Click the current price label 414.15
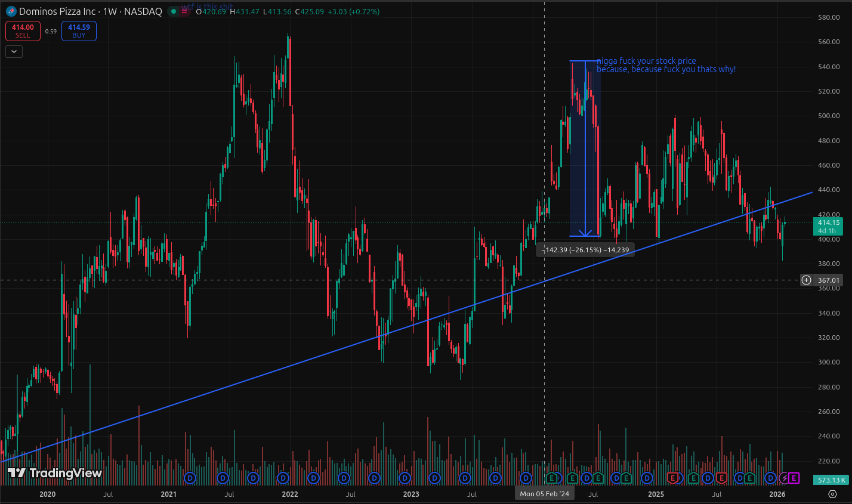Viewport: 852px width, 504px height. click(x=828, y=222)
